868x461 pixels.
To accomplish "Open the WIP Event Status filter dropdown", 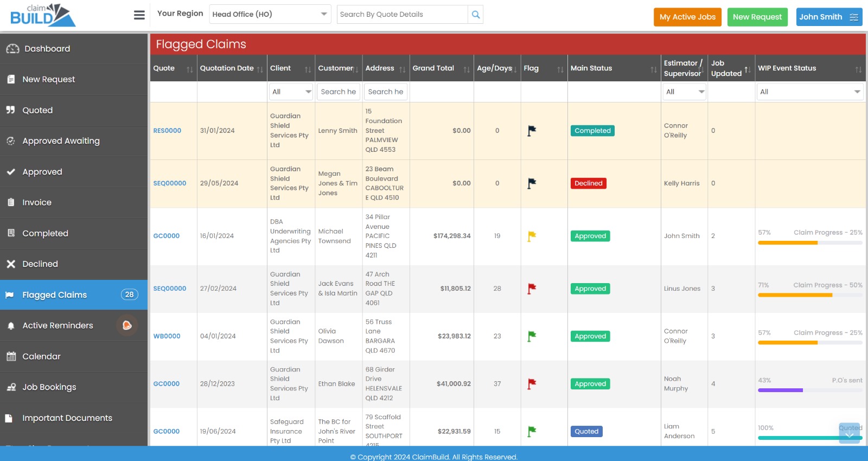I will [809, 92].
